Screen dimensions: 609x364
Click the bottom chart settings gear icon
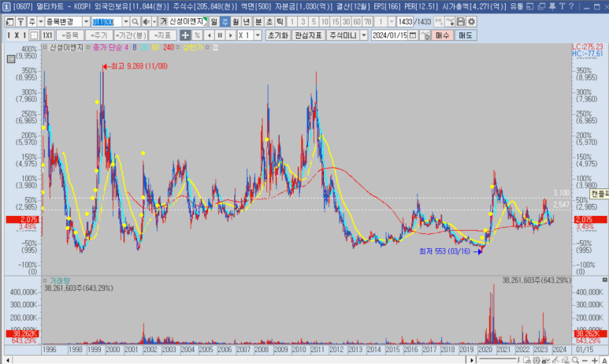[x=537, y=361]
